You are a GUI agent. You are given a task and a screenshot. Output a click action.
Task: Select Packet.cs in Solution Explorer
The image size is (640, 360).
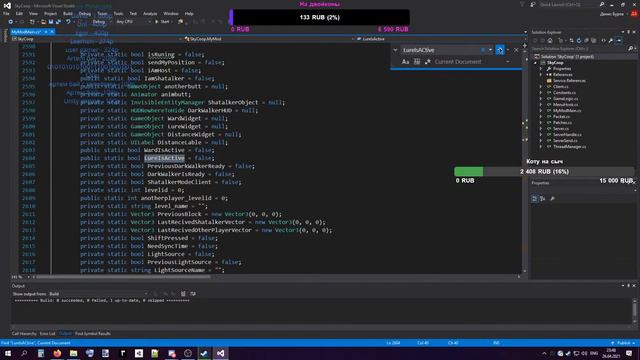[561, 117]
